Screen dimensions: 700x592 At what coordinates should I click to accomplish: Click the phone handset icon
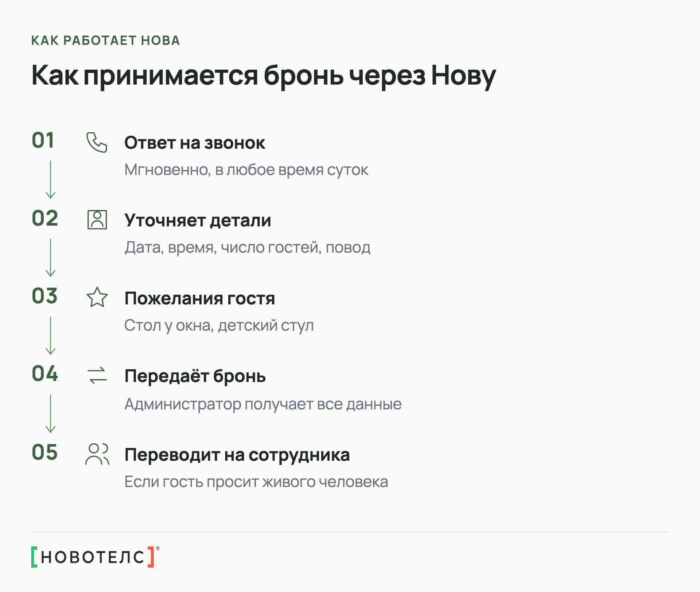point(97,142)
